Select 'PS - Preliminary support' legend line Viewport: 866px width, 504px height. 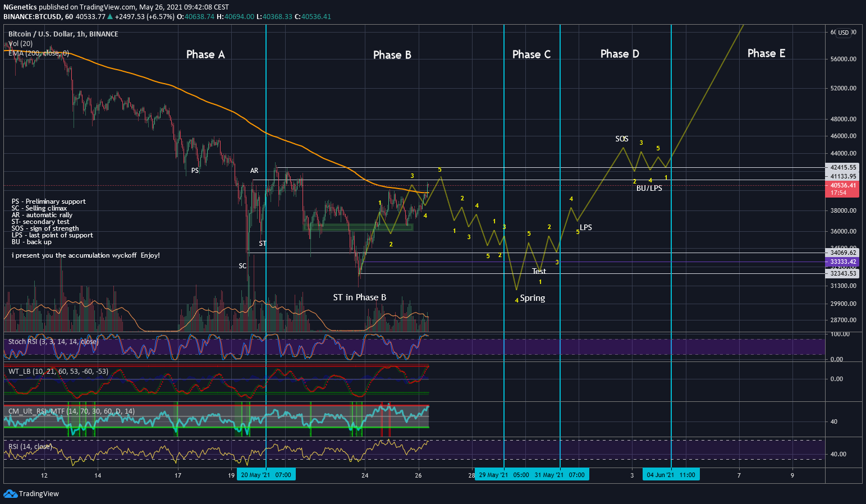pos(49,201)
